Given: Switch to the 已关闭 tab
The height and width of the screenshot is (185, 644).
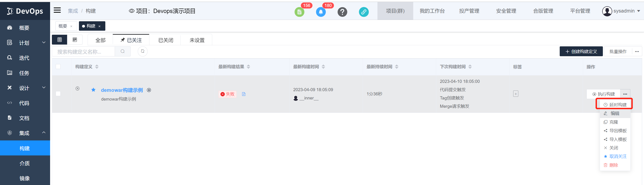Looking at the screenshot, I should [165, 40].
